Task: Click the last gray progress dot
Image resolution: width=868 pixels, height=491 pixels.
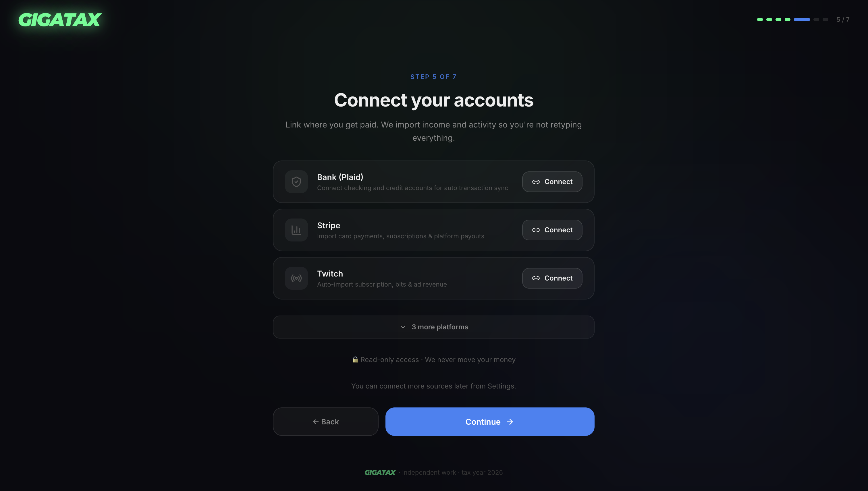Action: point(825,20)
